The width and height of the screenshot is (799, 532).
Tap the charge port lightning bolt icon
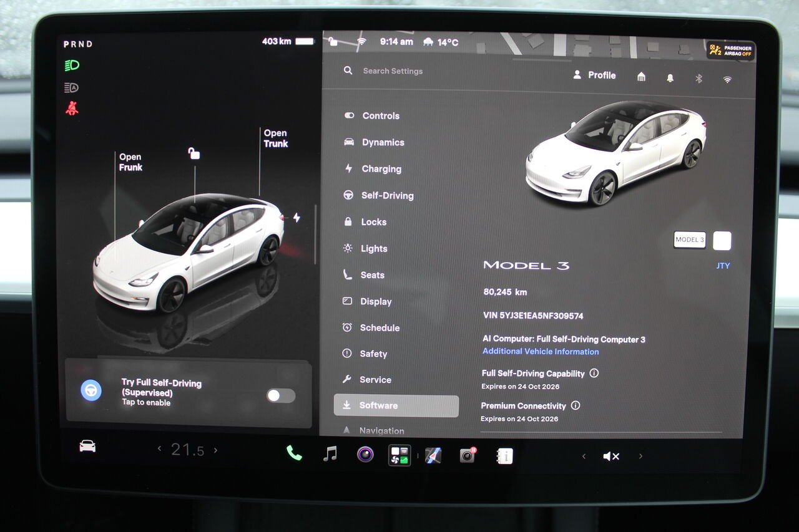297,218
